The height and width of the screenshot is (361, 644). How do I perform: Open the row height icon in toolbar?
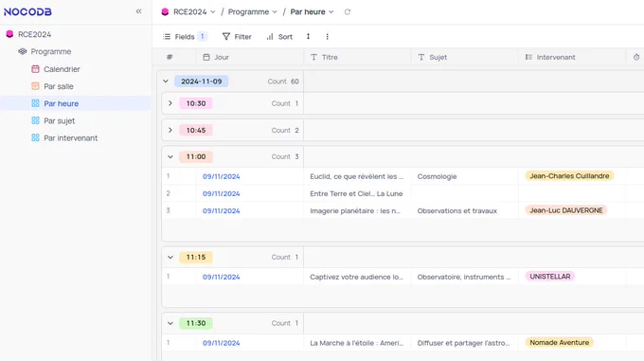pos(308,37)
